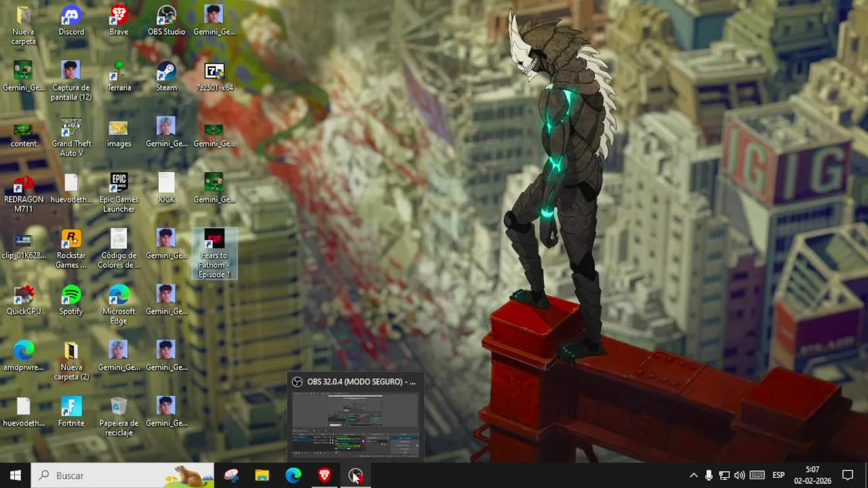The height and width of the screenshot is (488, 868).
Task: Select the Discord desktop shortcut
Action: click(71, 20)
